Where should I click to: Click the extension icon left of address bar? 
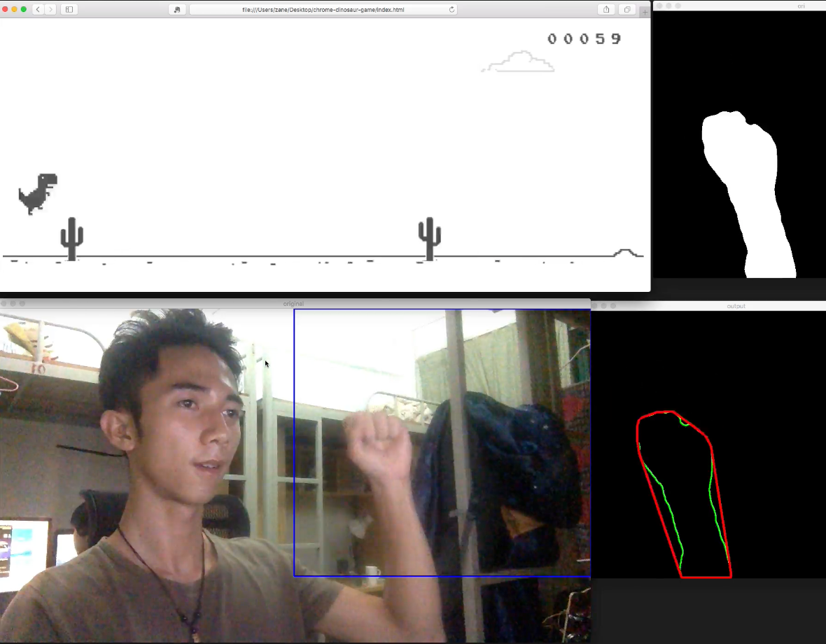177,10
